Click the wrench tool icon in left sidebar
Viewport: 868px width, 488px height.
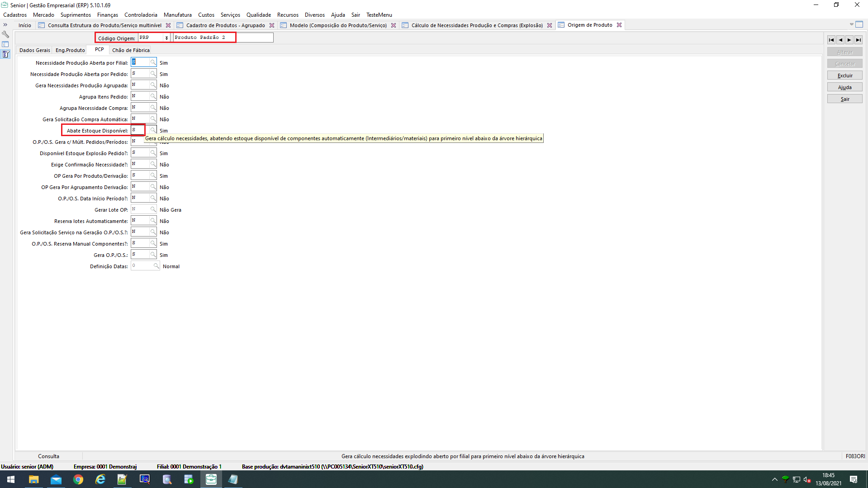(x=5, y=34)
